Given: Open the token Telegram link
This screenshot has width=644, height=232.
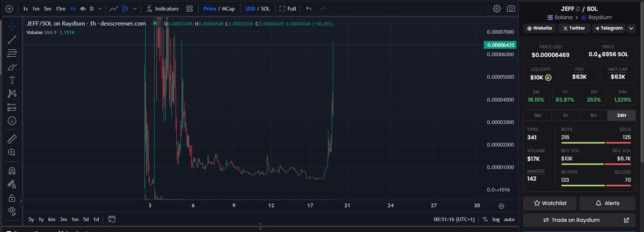Looking at the screenshot, I should (x=609, y=28).
